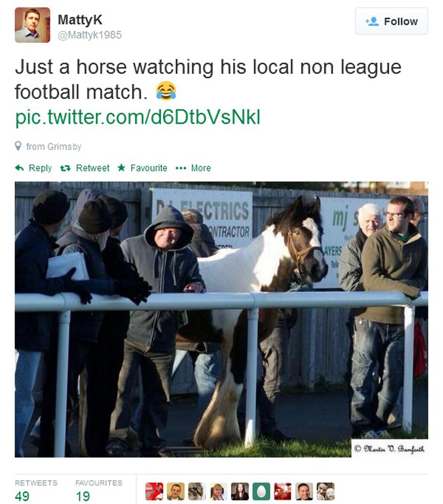The width and height of the screenshot is (443, 504).
Task: Click the 'from Grimsby' location text
Action: (x=54, y=146)
